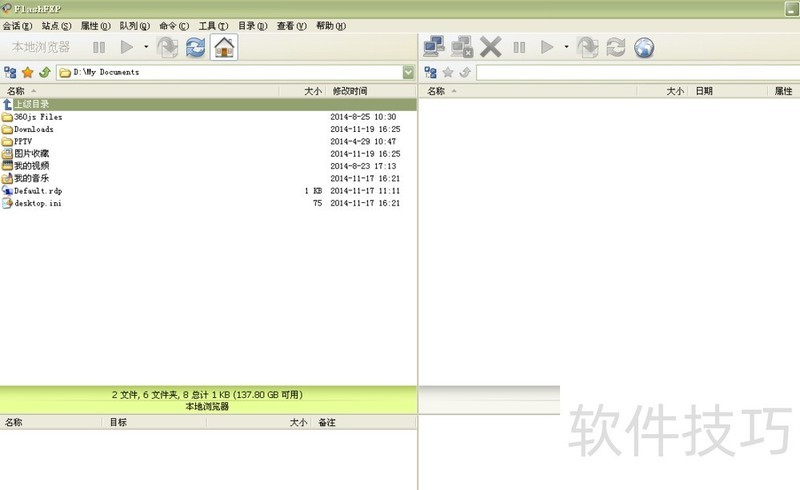Refresh the local file listing
Screen dimensions: 800x490
pyautogui.click(x=195, y=47)
